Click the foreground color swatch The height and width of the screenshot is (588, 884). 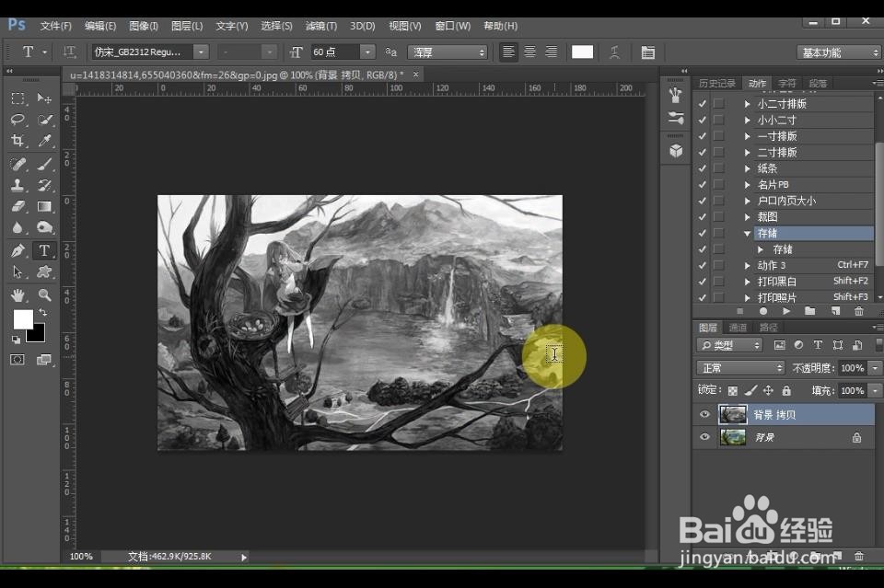tap(21, 318)
